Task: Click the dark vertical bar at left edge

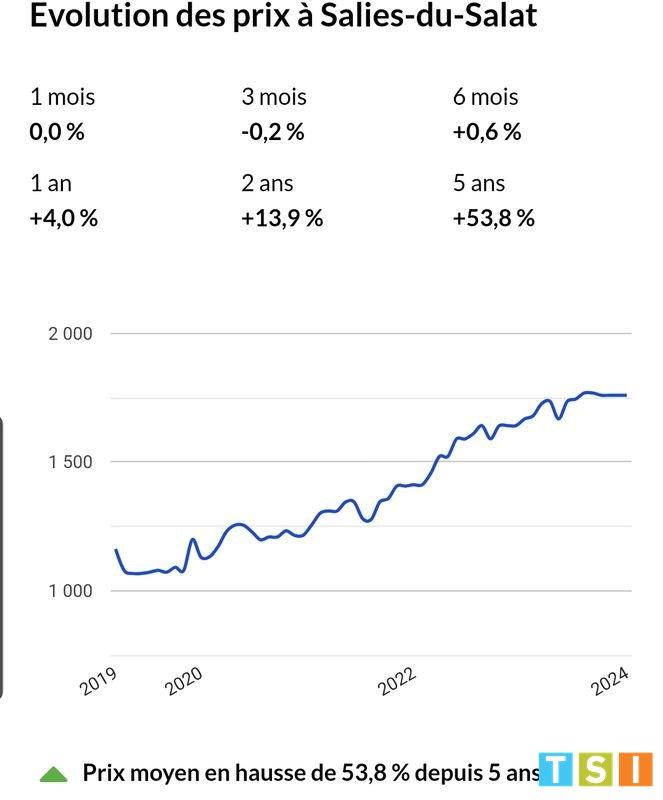Action: pyautogui.click(x=3, y=558)
